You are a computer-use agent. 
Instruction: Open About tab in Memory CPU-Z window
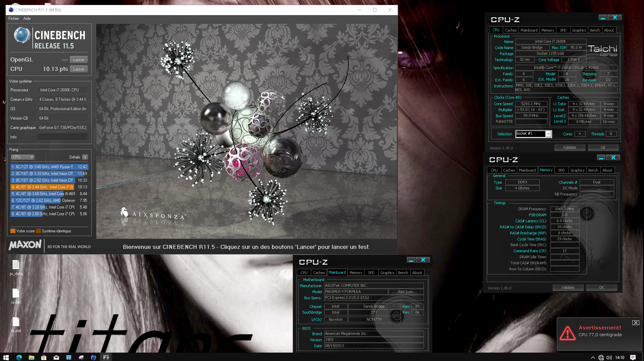(607, 170)
